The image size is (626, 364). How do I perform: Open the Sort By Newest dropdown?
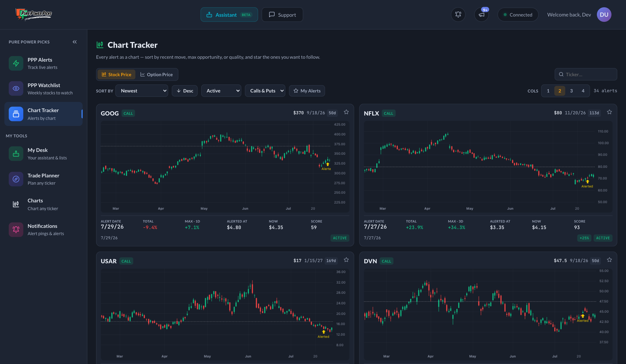tap(142, 91)
